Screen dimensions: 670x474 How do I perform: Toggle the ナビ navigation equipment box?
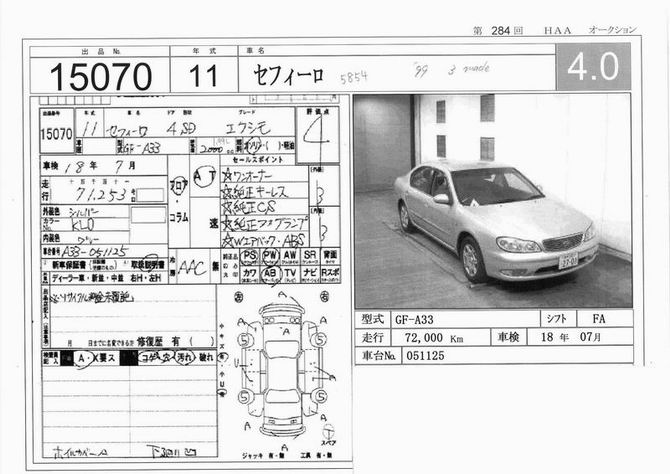pyautogui.click(x=310, y=274)
